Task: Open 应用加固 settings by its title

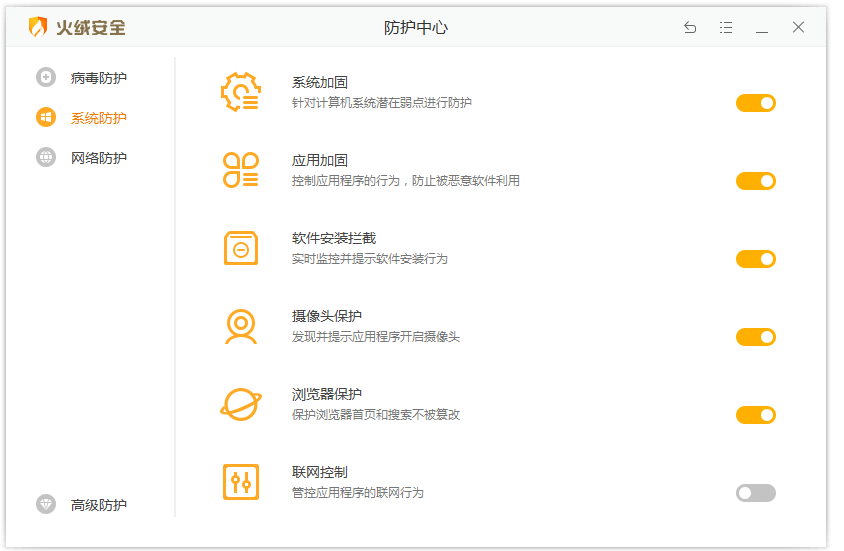Action: (320, 160)
